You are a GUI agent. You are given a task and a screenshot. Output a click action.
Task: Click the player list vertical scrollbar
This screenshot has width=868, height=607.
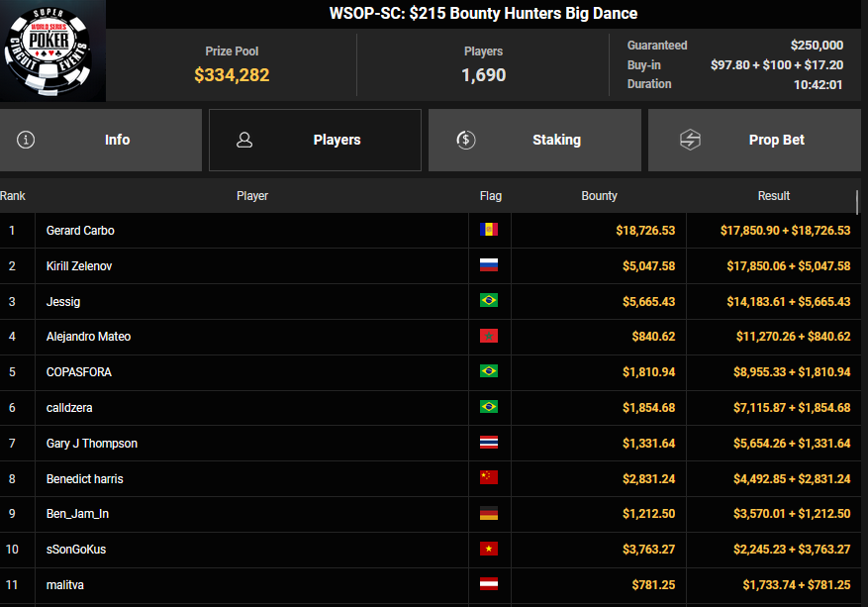point(857,202)
